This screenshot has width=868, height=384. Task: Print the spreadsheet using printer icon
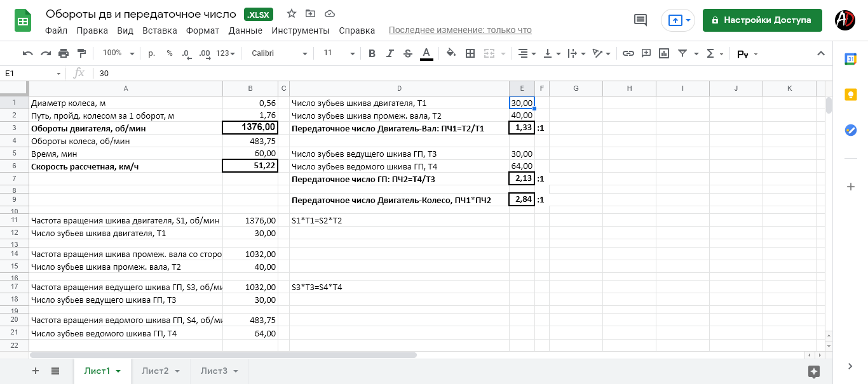(x=64, y=53)
